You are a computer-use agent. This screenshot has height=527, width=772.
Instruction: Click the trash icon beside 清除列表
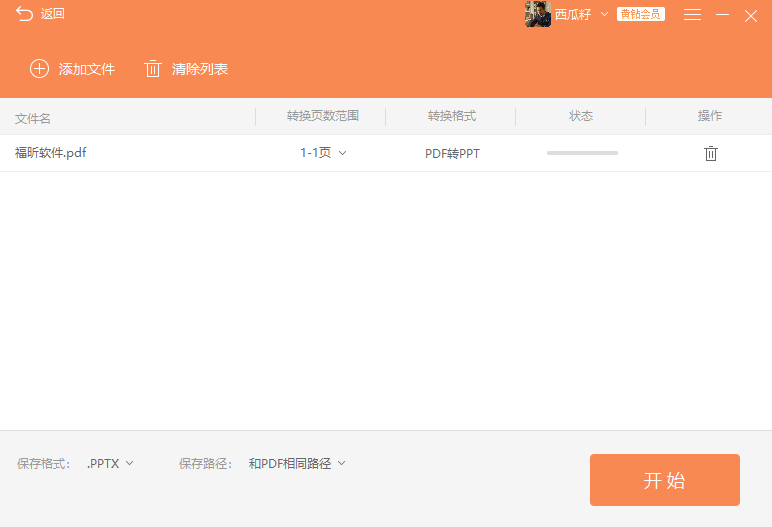[153, 69]
